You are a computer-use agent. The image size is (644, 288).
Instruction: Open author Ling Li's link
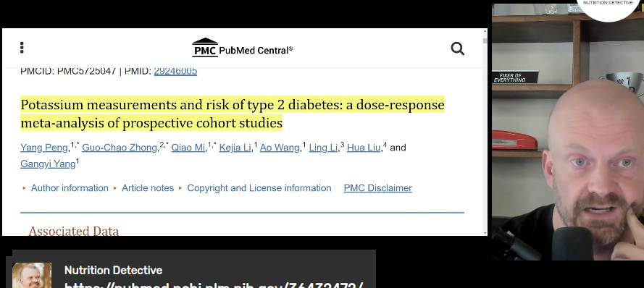tap(323, 148)
